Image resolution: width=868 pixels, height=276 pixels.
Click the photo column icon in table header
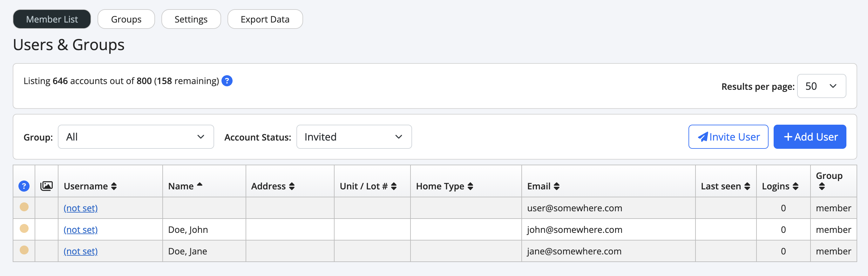tap(46, 186)
